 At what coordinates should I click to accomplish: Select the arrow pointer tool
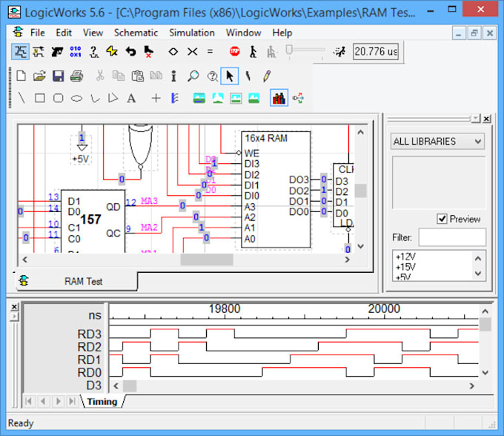click(230, 76)
